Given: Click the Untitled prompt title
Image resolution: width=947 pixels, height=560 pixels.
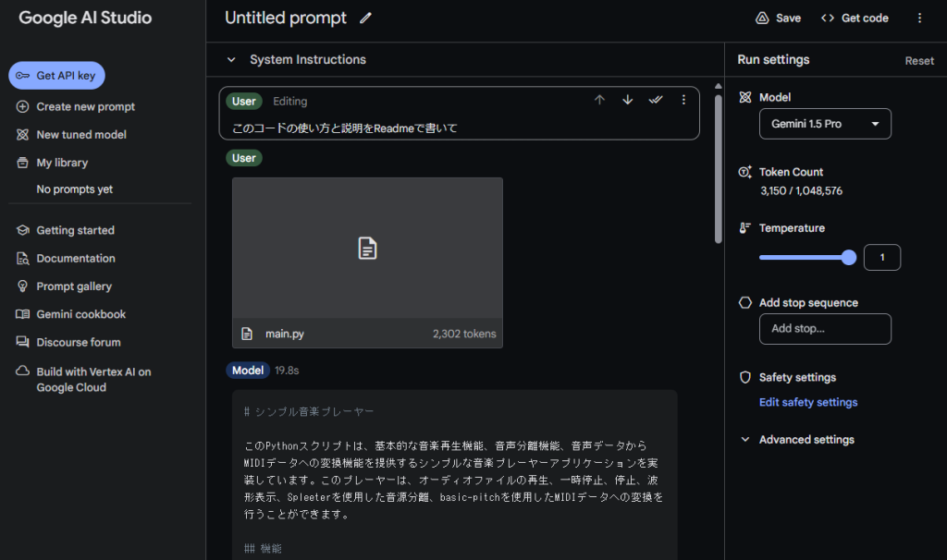Looking at the screenshot, I should pos(286,18).
